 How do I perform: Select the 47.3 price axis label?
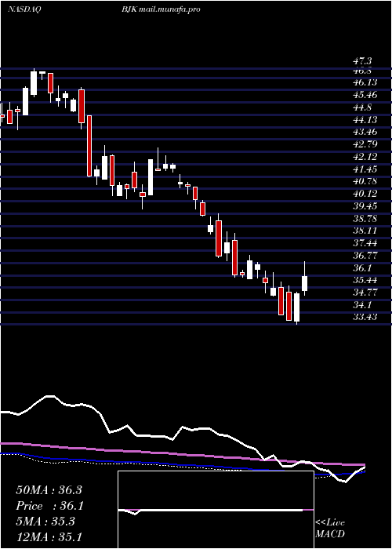click(x=362, y=62)
